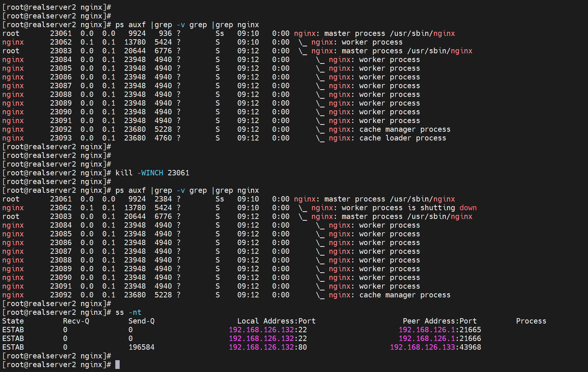
Task: Click local address 192.168.126.132:80
Action: point(268,347)
